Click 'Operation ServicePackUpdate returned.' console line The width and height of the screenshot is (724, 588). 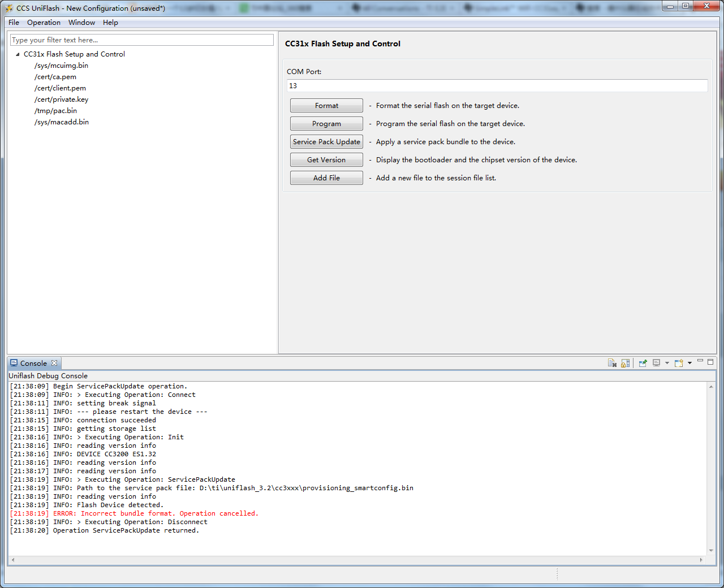click(x=105, y=530)
